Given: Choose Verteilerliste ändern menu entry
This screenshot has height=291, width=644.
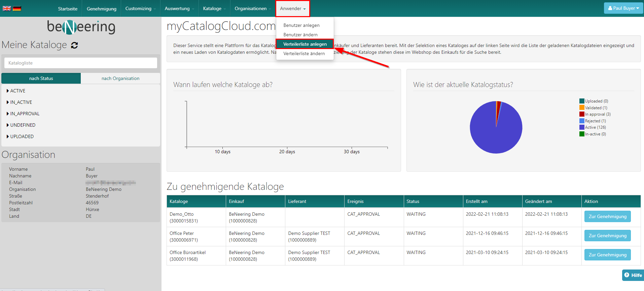Looking at the screenshot, I should point(304,53).
